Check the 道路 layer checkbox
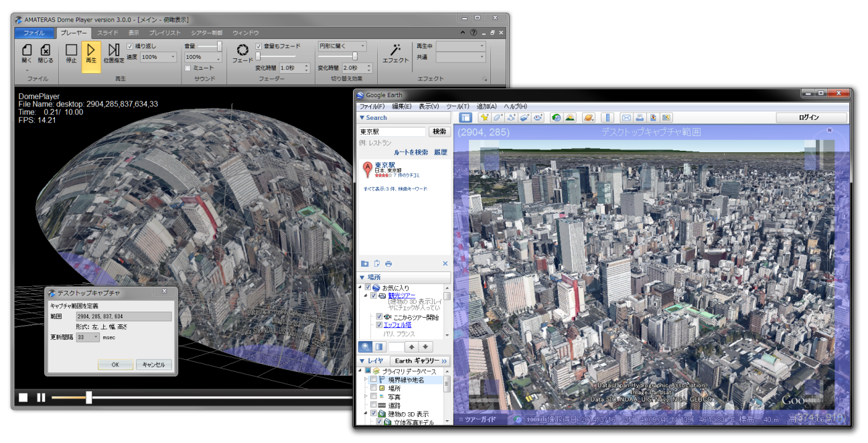 pyautogui.click(x=374, y=405)
